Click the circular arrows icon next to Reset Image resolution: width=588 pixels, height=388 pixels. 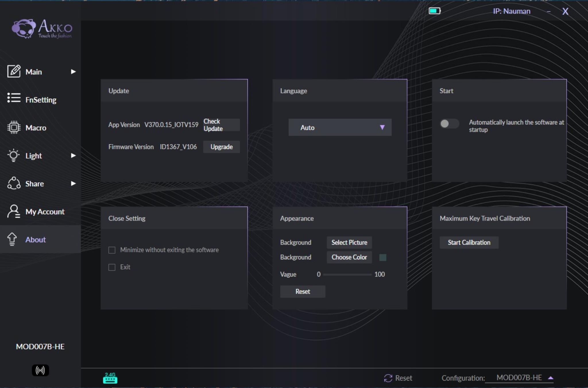(x=388, y=378)
